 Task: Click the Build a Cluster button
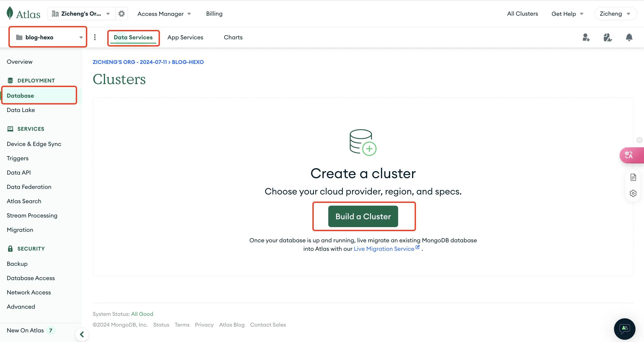363,216
